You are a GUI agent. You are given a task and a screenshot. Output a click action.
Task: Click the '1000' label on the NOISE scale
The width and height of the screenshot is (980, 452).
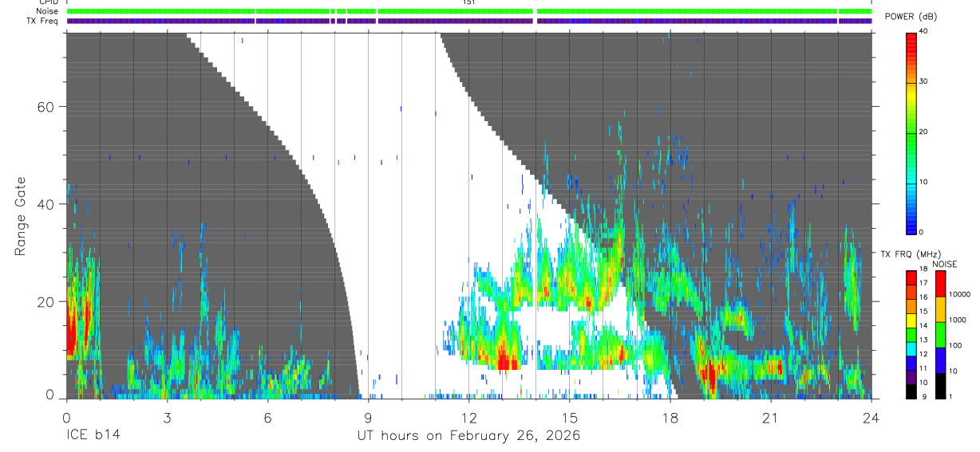point(958,320)
